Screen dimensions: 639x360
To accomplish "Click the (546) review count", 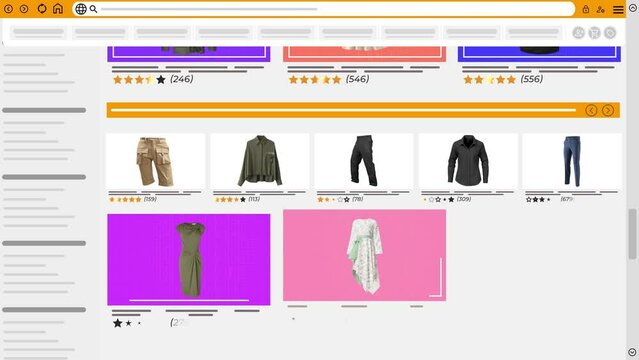I will [357, 79].
